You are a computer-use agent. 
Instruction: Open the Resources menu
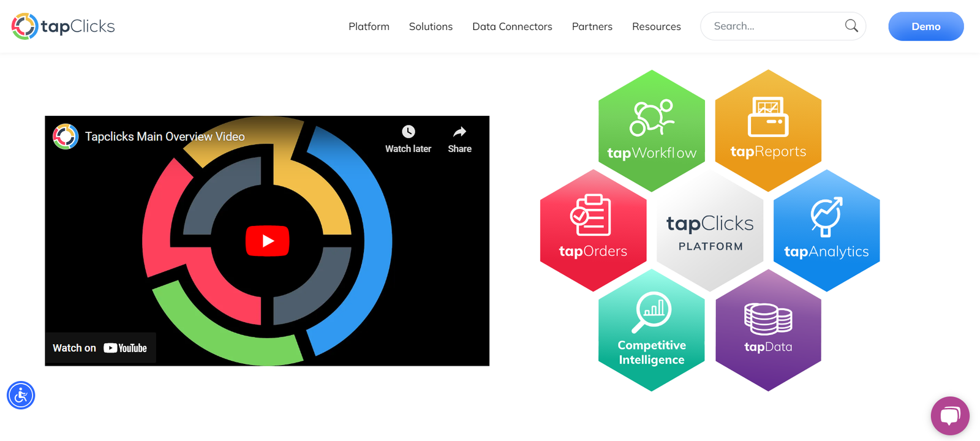coord(657,26)
